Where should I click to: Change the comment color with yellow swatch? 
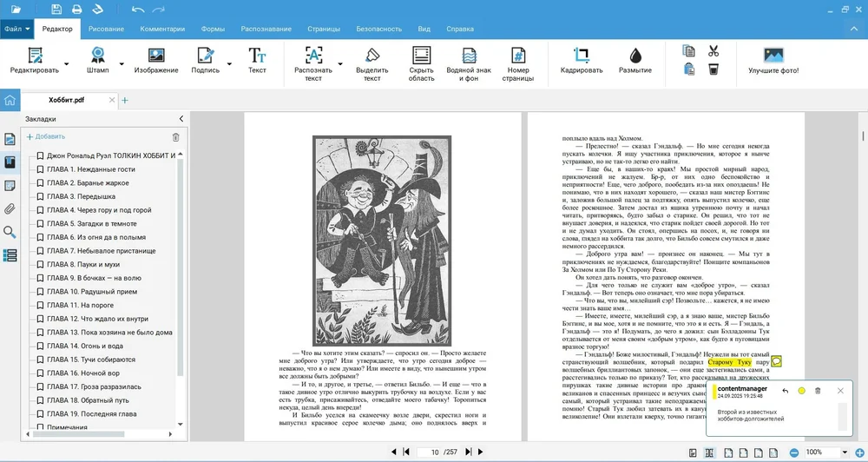pyautogui.click(x=801, y=391)
